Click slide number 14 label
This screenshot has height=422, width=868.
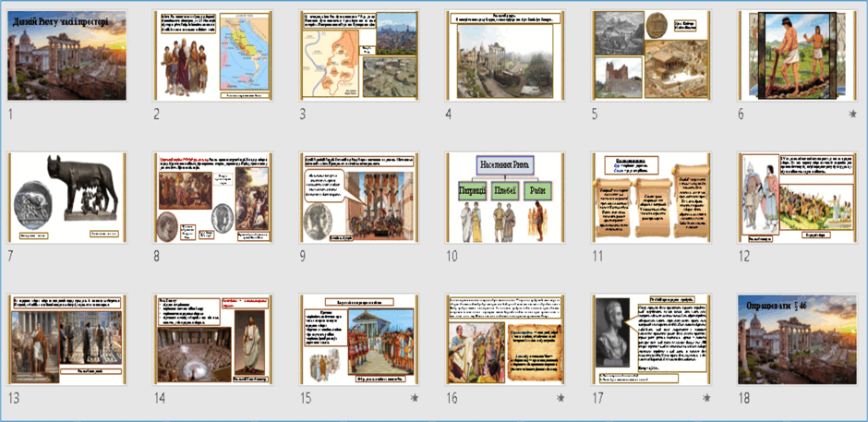pos(161,398)
